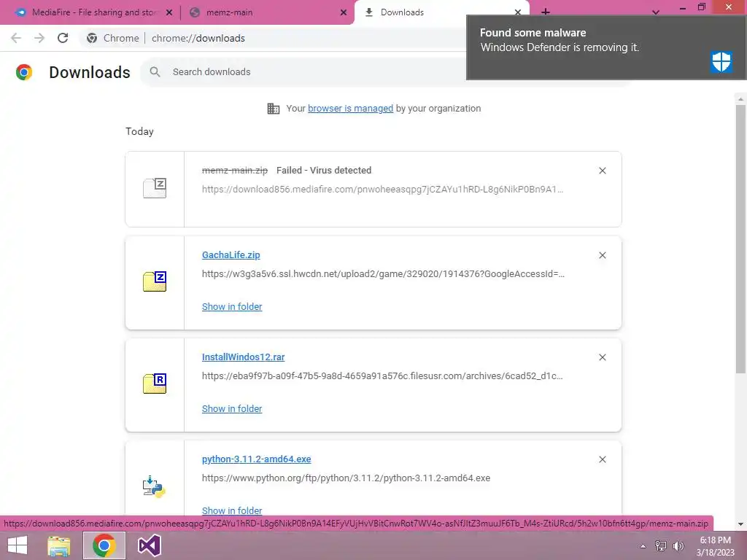Image resolution: width=747 pixels, height=560 pixels.
Task: Click the python.org source URL
Action: pos(346,478)
